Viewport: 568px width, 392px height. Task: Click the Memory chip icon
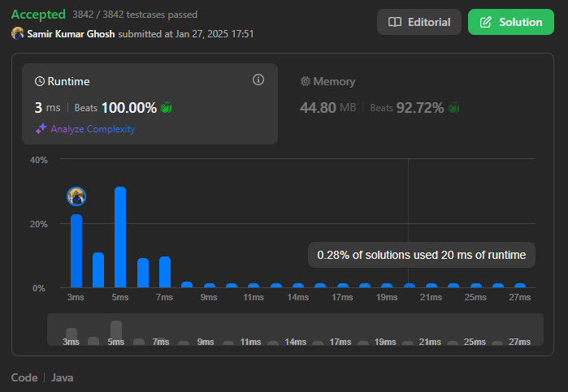(x=306, y=82)
